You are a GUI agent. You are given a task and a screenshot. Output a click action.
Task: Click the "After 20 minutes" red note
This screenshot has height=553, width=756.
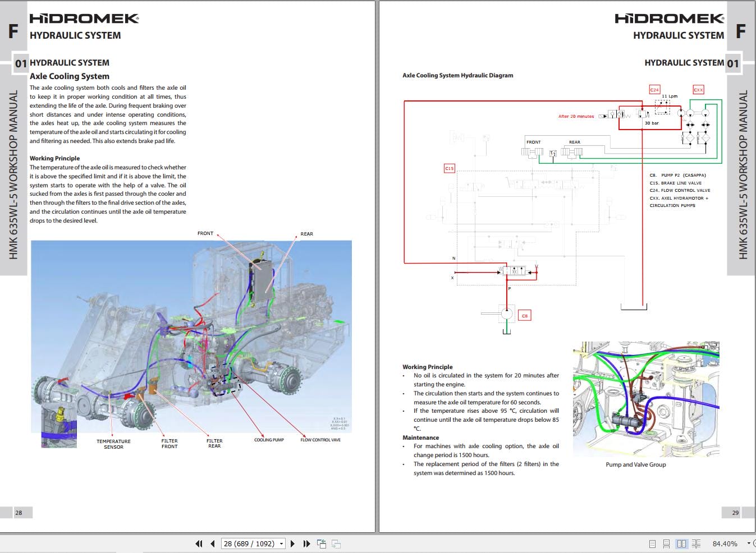tap(576, 117)
